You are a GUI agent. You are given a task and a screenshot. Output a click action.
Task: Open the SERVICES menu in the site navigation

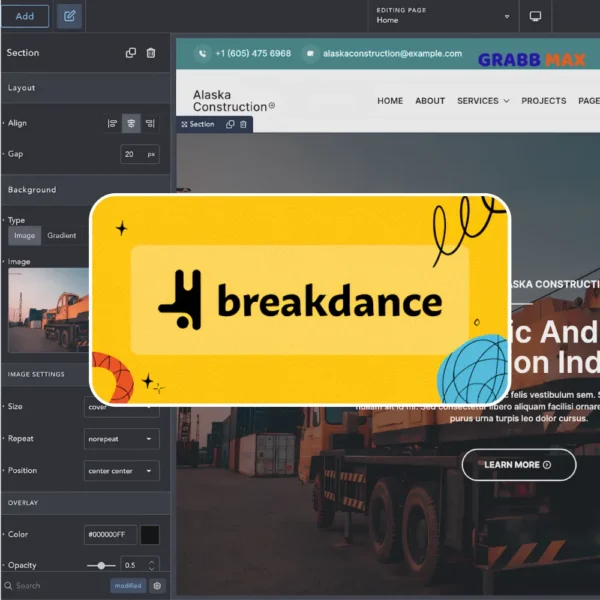[483, 101]
